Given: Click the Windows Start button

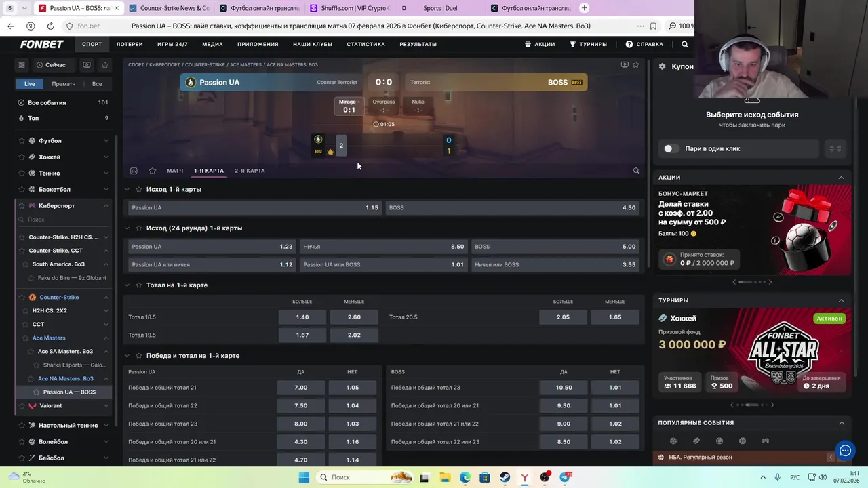Looking at the screenshot, I should coord(304,477).
